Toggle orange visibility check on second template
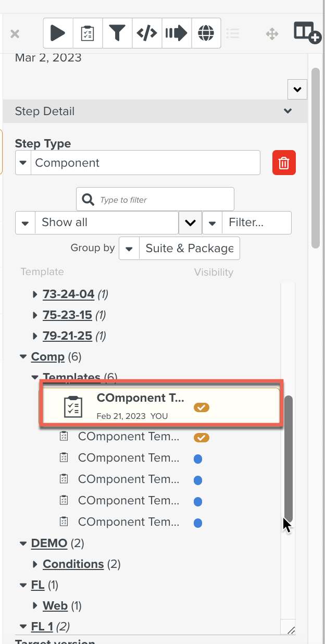 (x=201, y=438)
